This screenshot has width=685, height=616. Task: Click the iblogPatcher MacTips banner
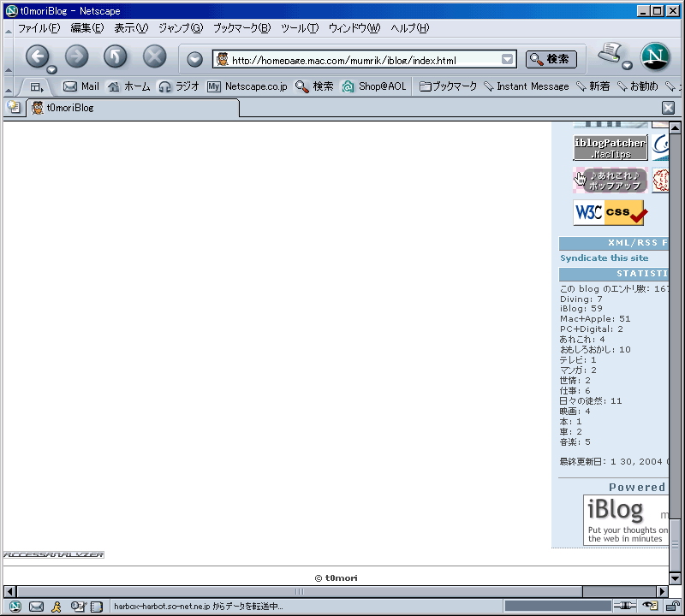click(611, 148)
